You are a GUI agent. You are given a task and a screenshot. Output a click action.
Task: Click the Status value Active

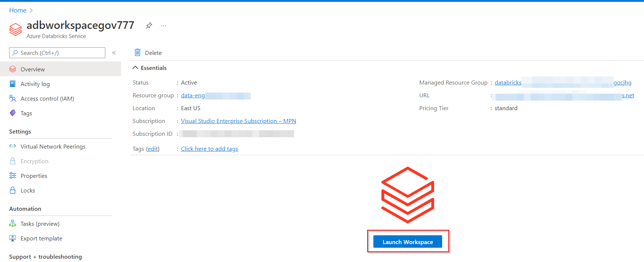(189, 83)
